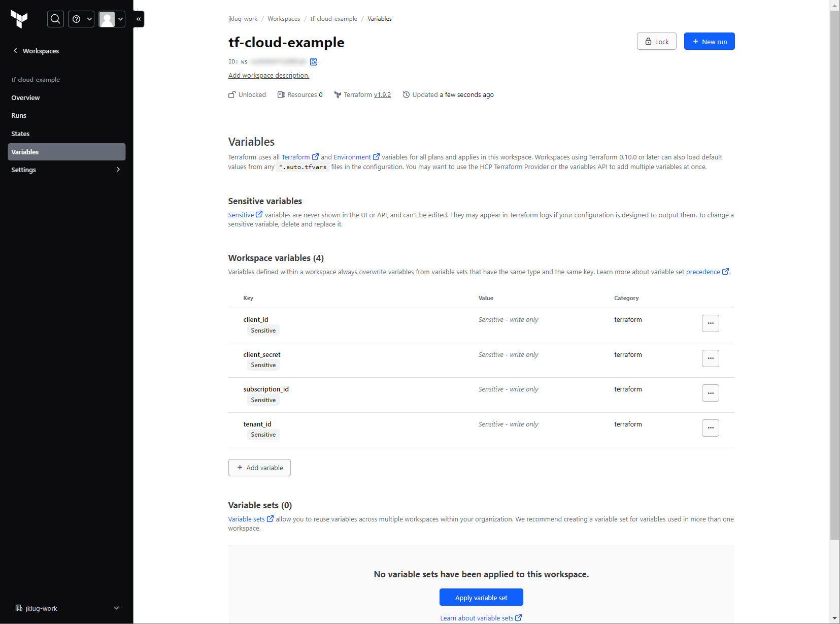
Task: Open the Terraform version v1.9.2 link
Action: (x=382, y=95)
